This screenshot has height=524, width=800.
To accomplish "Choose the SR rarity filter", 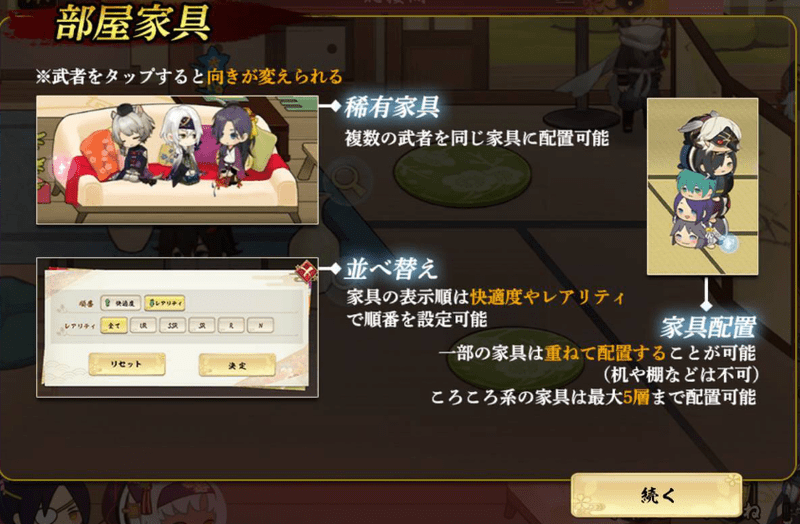I will point(202,326).
